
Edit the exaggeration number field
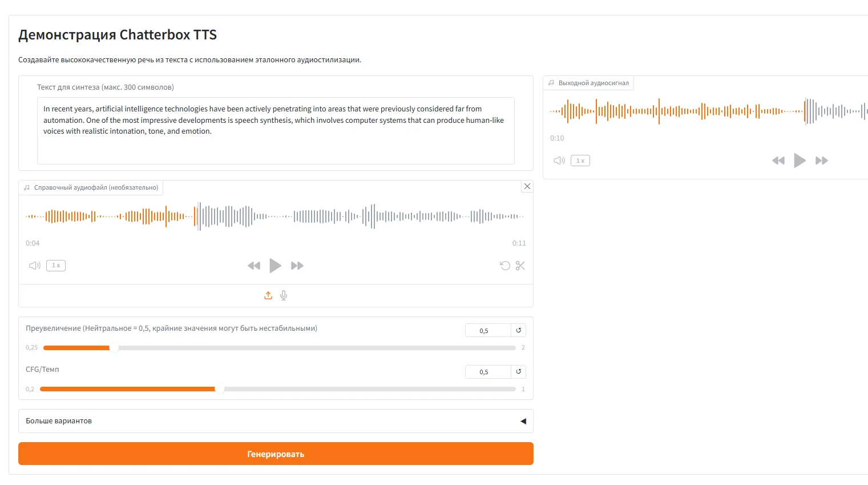click(488, 330)
